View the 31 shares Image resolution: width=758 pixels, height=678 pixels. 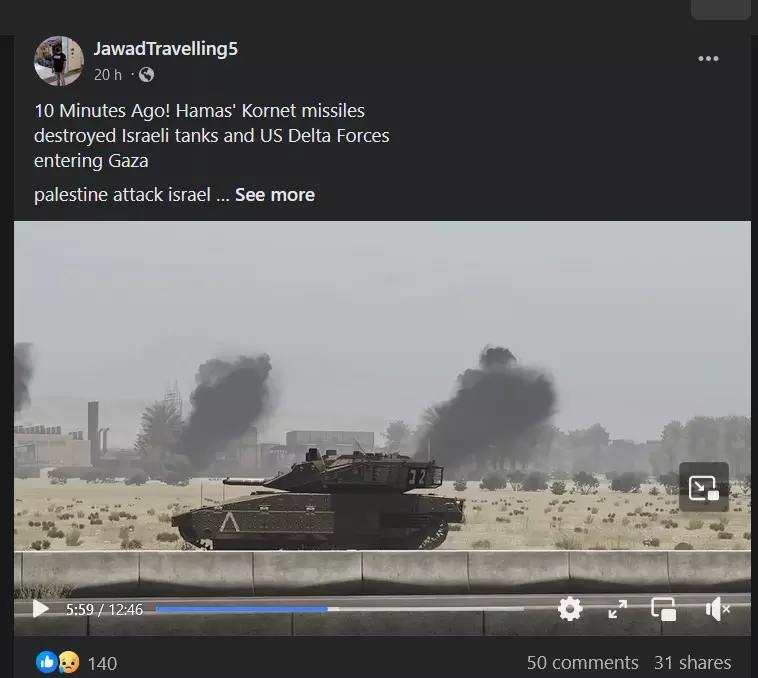click(692, 663)
